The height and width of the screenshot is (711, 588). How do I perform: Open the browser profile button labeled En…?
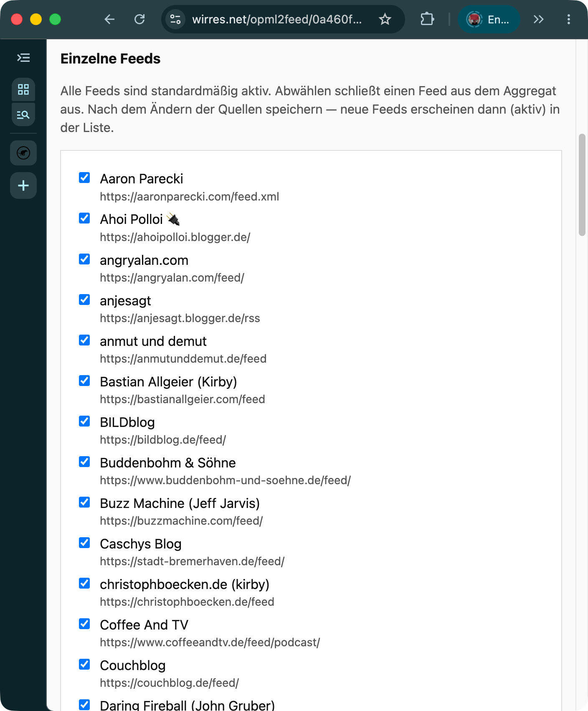[x=489, y=19]
